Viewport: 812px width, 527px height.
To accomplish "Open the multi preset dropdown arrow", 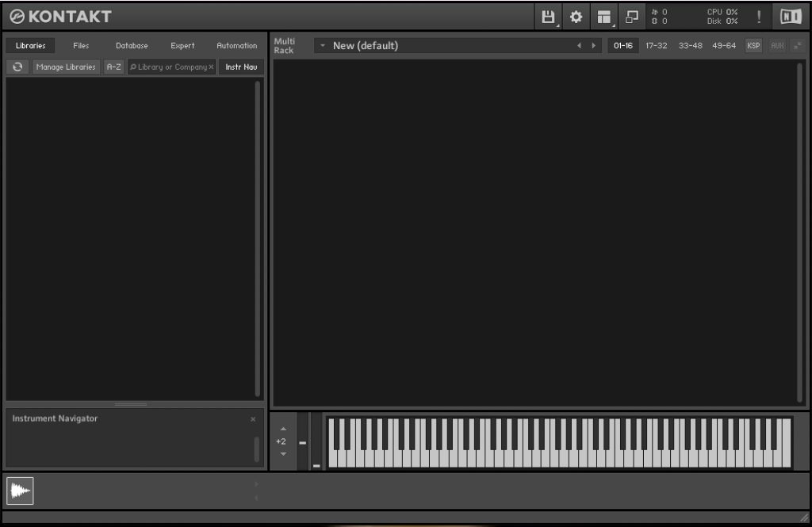I will coord(323,45).
